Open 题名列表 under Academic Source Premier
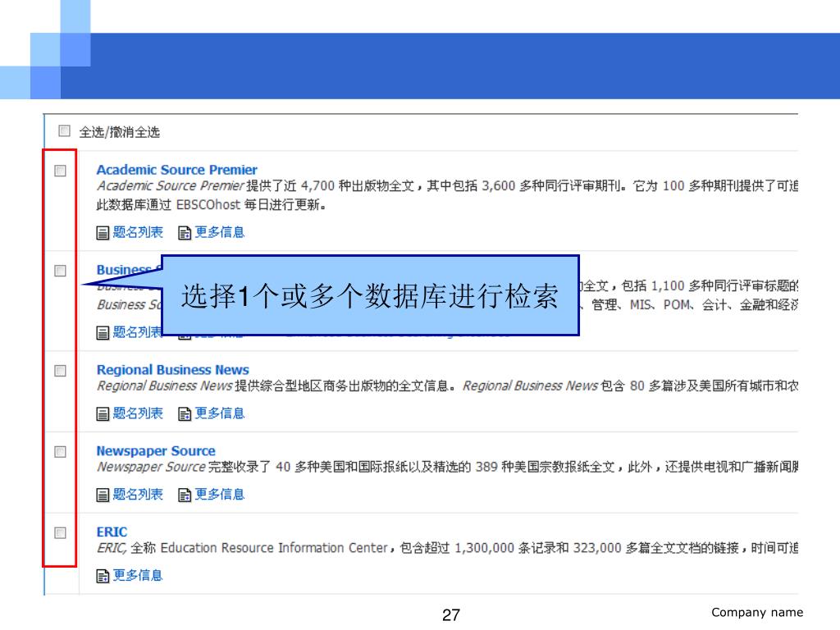The width and height of the screenshot is (840, 630). coord(138,232)
